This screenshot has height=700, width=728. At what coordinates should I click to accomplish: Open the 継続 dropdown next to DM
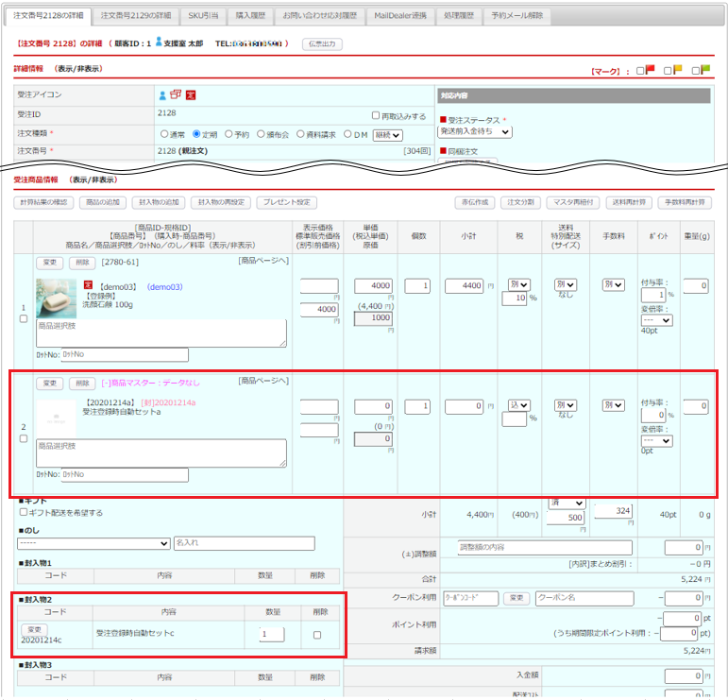394,135
